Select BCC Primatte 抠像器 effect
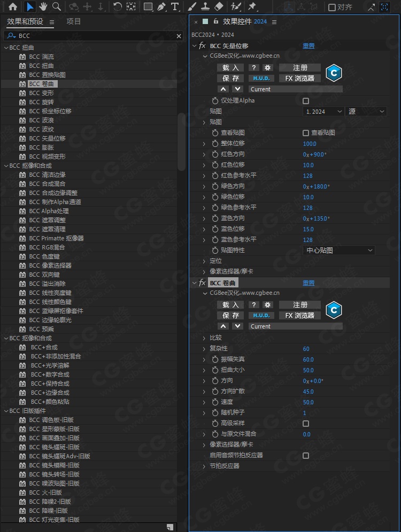 pos(56,238)
